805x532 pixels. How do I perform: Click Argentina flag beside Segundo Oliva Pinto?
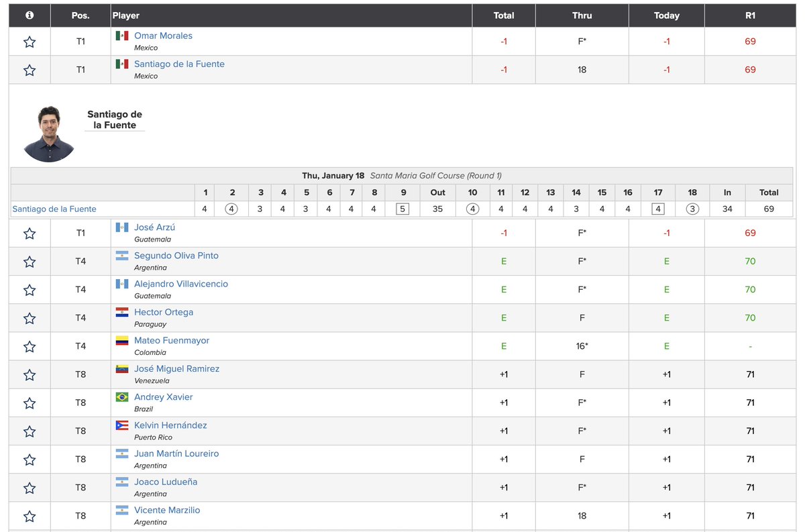pyautogui.click(x=121, y=256)
